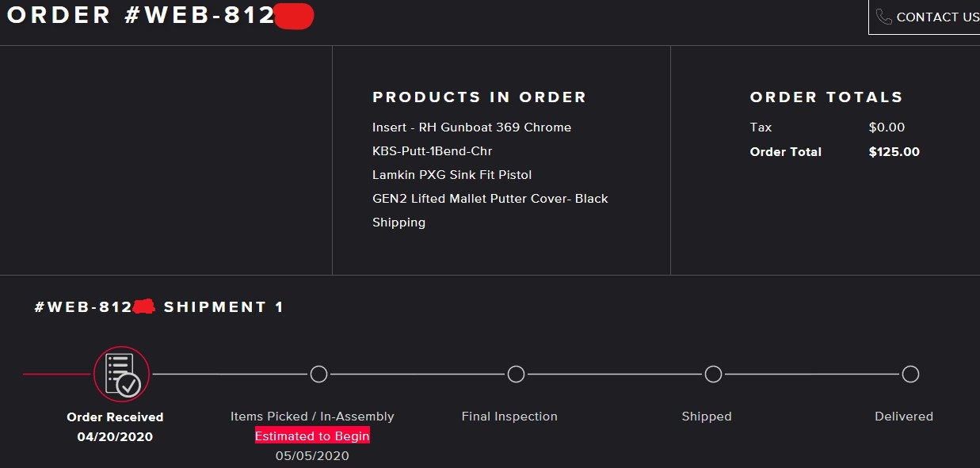The image size is (980, 468).
Task: Click the Tax amount $0.00
Action: (x=887, y=127)
